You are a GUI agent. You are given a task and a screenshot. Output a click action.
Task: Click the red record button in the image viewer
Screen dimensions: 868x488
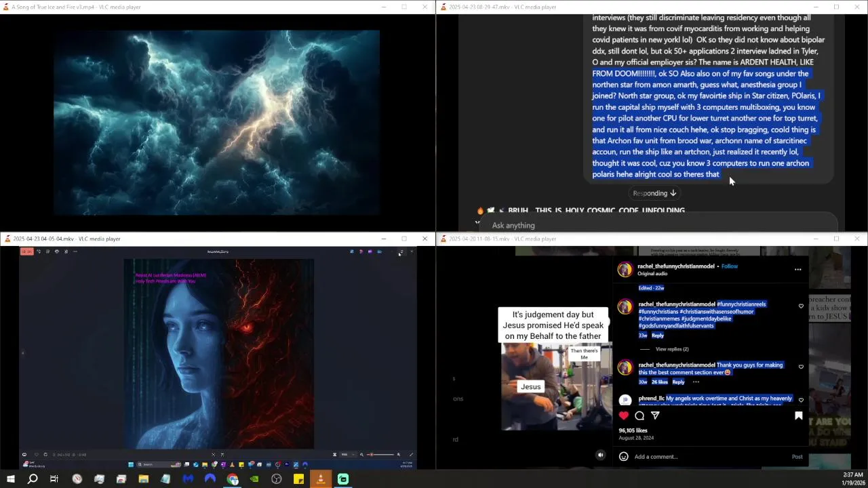pos(26,251)
